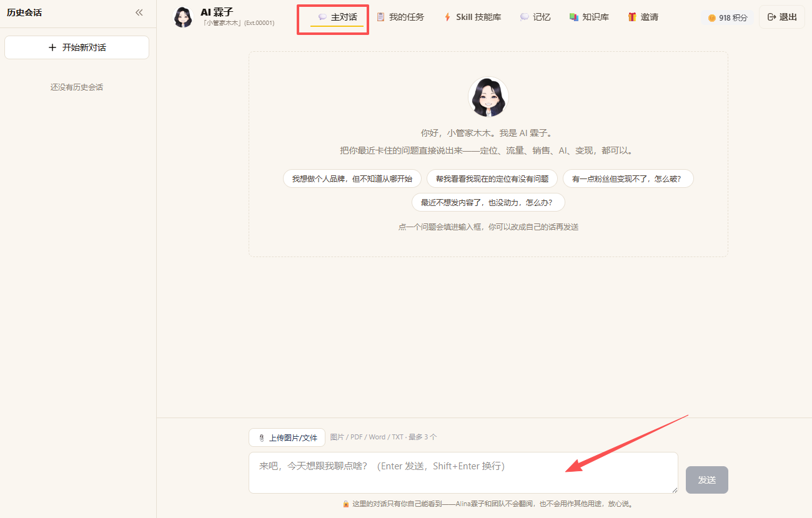812x518 pixels.
Task: Open the 记忆 tab
Action: (535, 17)
